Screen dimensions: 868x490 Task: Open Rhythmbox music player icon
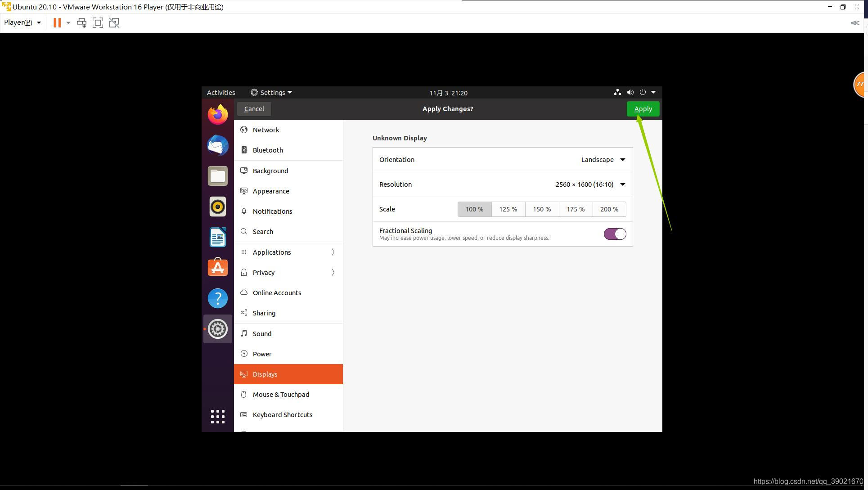(x=218, y=207)
